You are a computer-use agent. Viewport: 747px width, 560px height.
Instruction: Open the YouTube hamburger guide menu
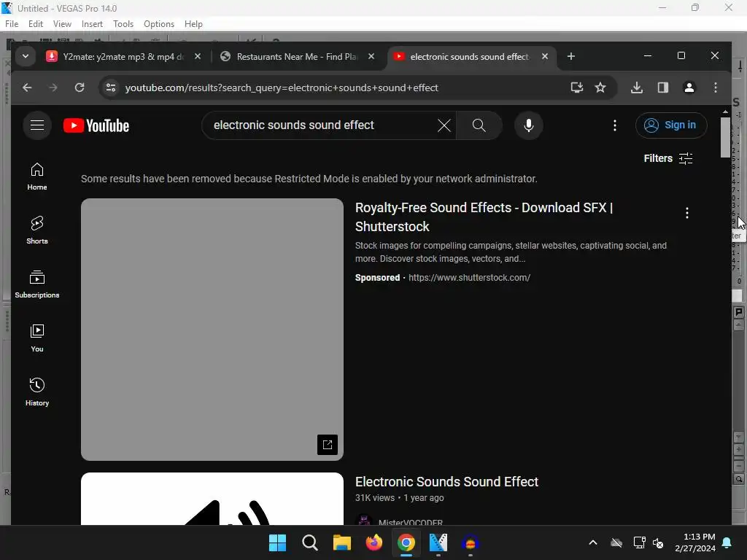click(x=37, y=125)
